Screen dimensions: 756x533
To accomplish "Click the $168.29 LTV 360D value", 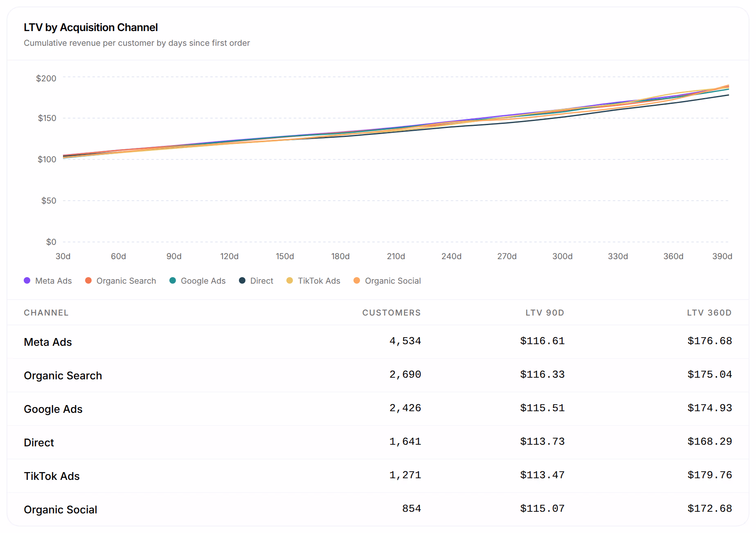I will (709, 441).
